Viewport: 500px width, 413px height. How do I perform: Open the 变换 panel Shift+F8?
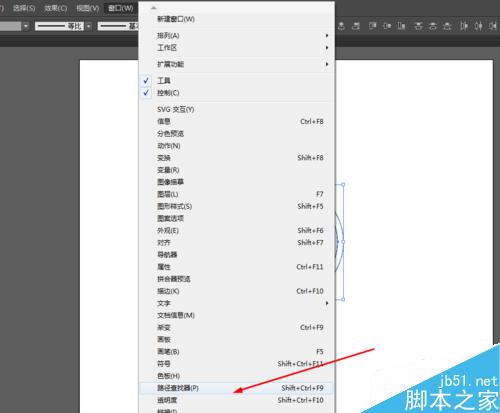[x=236, y=158]
